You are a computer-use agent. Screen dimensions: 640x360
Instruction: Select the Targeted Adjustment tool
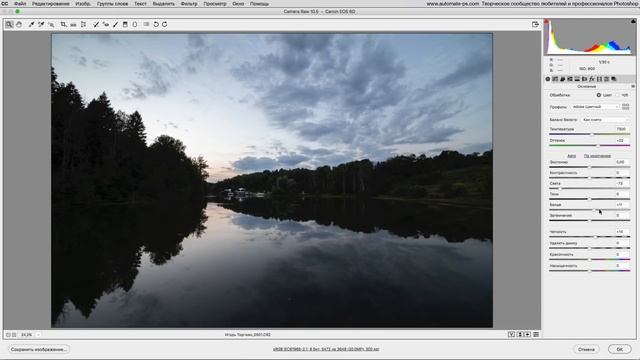(x=51, y=24)
